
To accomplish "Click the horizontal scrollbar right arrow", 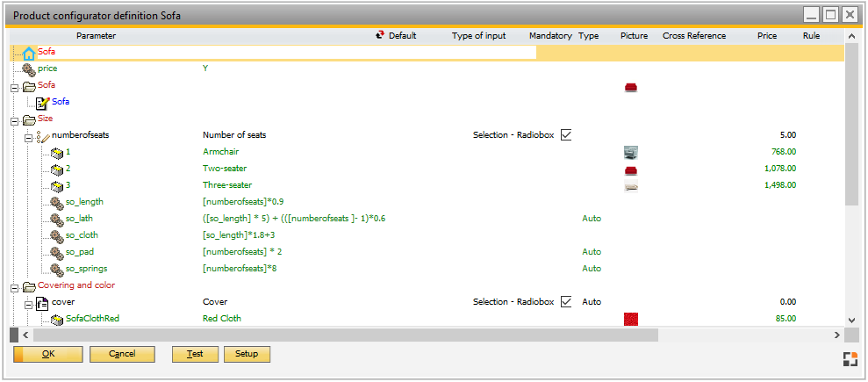I will 836,335.
